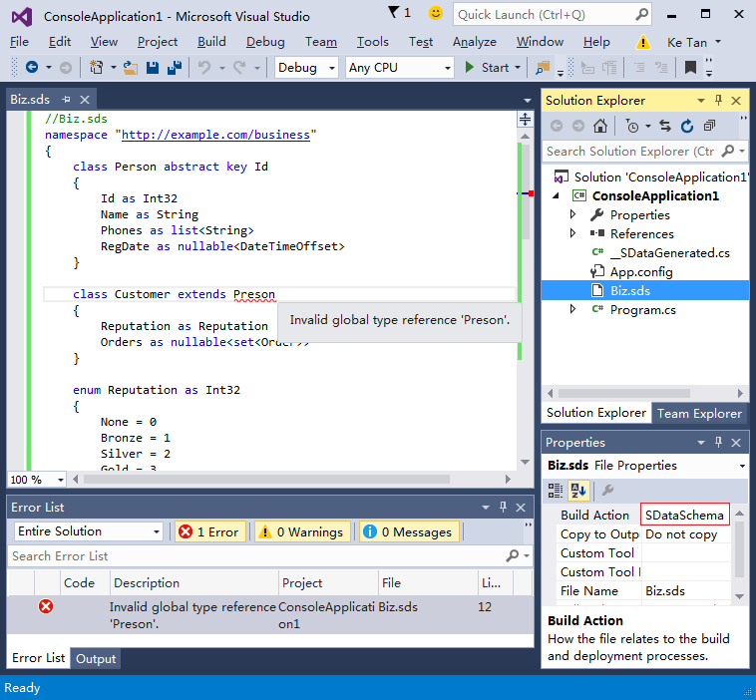Click the Pending Changes Filter clock icon
This screenshot has width=756, height=700.
[632, 127]
